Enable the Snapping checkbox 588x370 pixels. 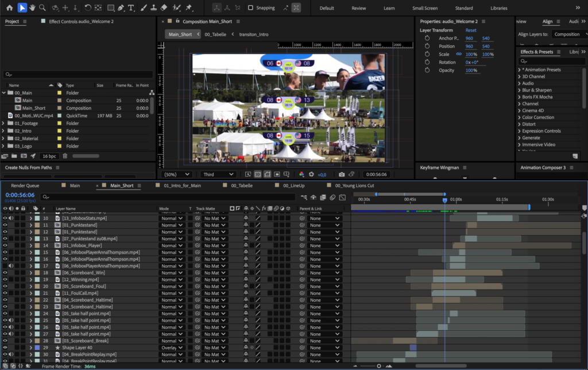click(250, 8)
